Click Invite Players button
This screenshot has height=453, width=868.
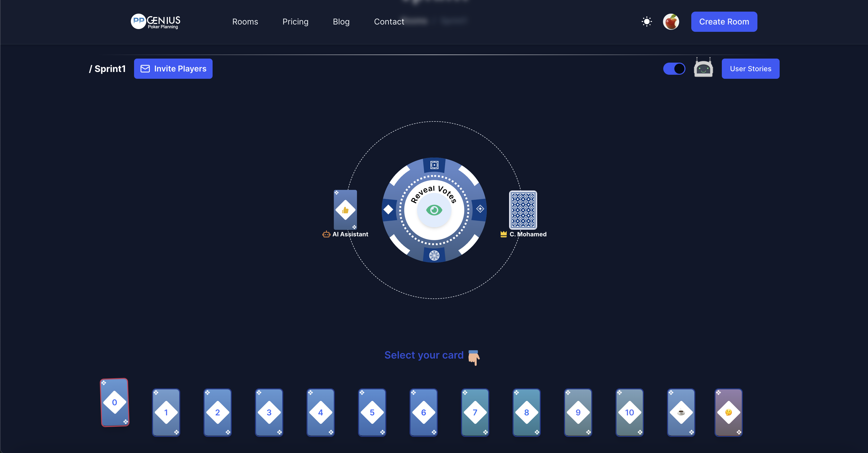pyautogui.click(x=173, y=69)
